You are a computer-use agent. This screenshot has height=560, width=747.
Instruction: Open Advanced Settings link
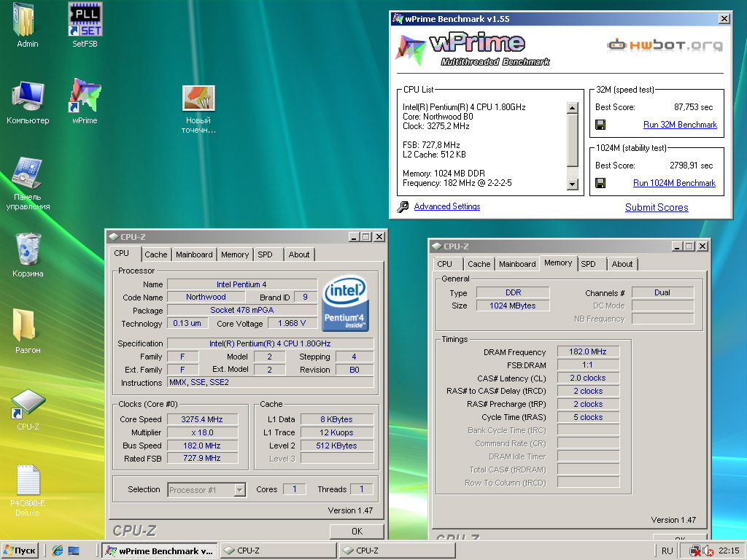[x=447, y=206]
